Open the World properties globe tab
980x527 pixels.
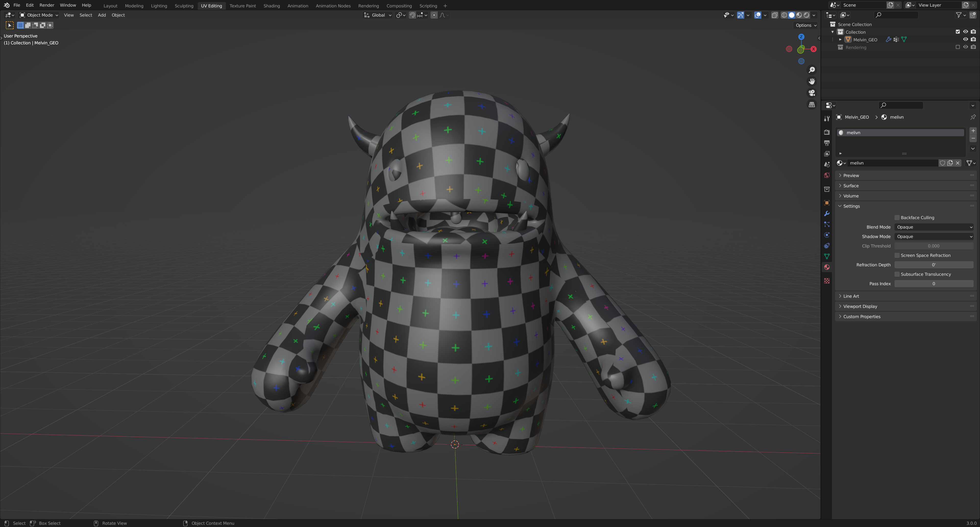pyautogui.click(x=827, y=175)
